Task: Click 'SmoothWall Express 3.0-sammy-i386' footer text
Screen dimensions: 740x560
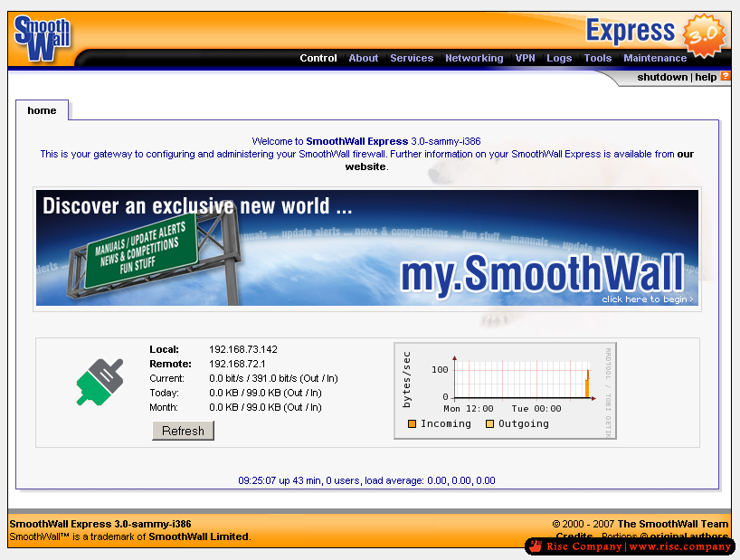Action: [x=100, y=524]
